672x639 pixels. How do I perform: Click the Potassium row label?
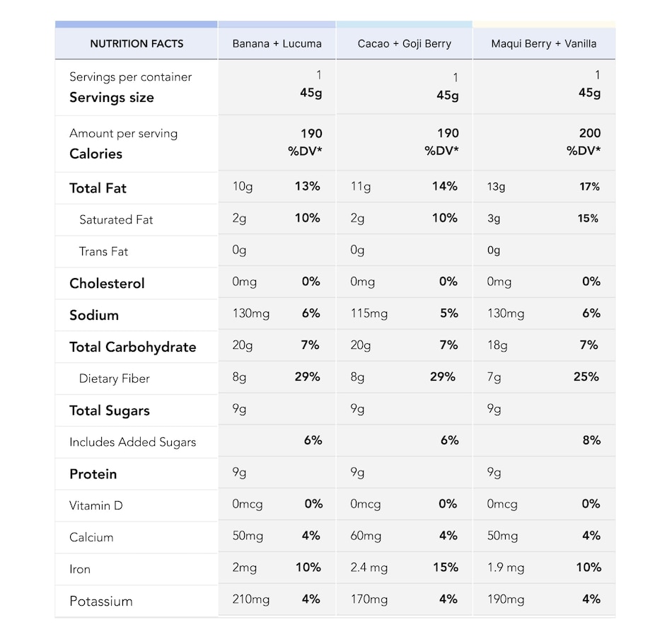pos(100,601)
